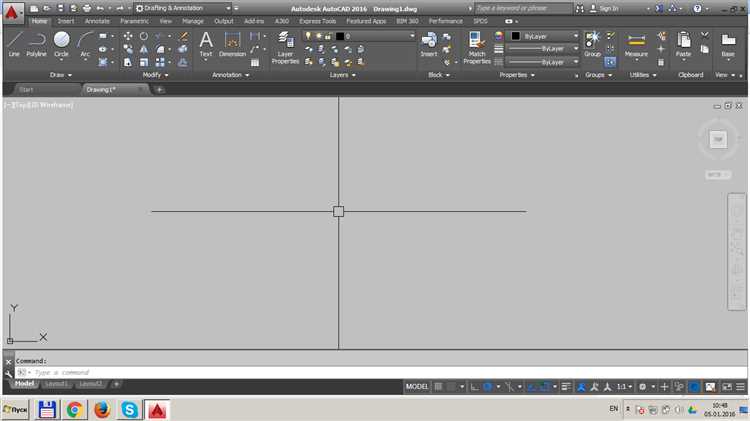
Task: Open the ByLayer color dropdown
Action: tap(575, 36)
